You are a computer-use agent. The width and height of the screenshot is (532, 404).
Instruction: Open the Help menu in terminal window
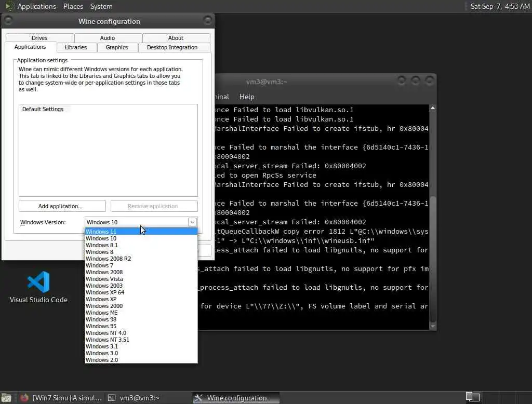pos(247,97)
